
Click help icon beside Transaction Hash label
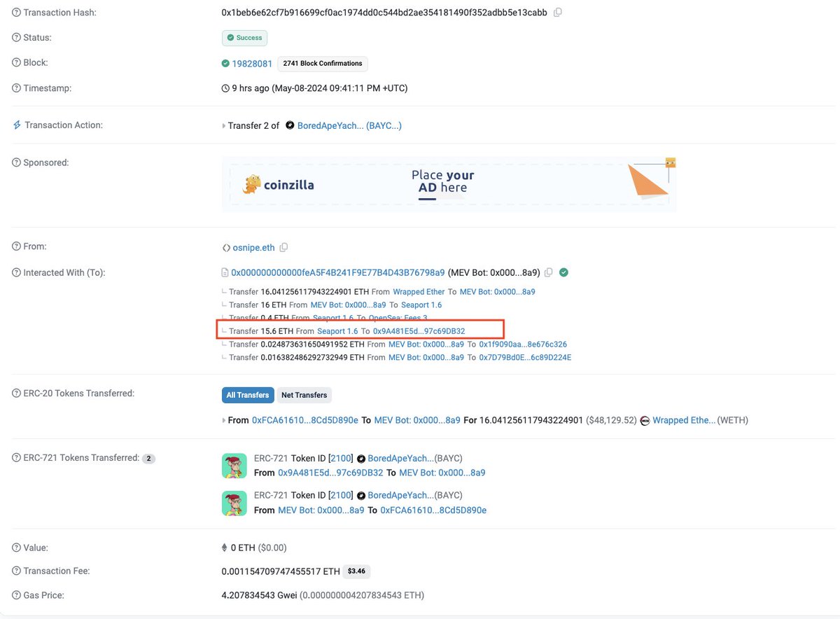coord(17,13)
